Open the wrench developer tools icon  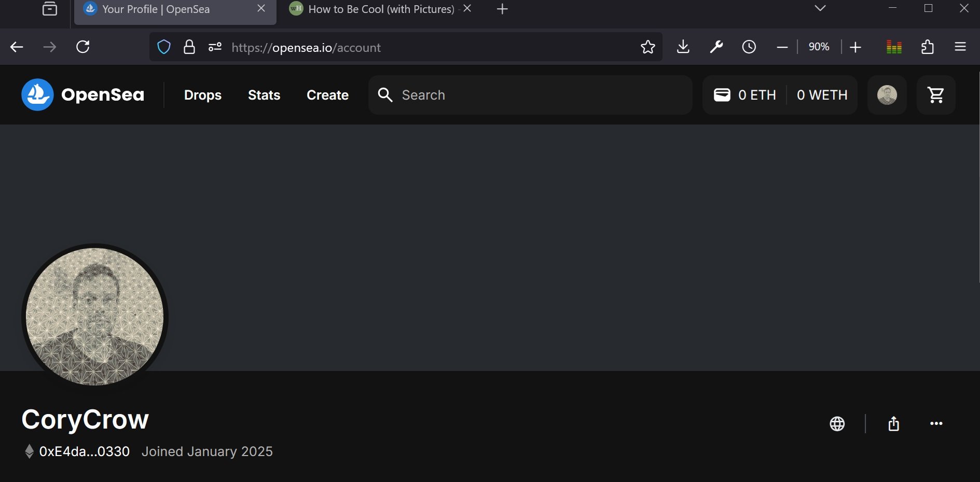pyautogui.click(x=716, y=47)
